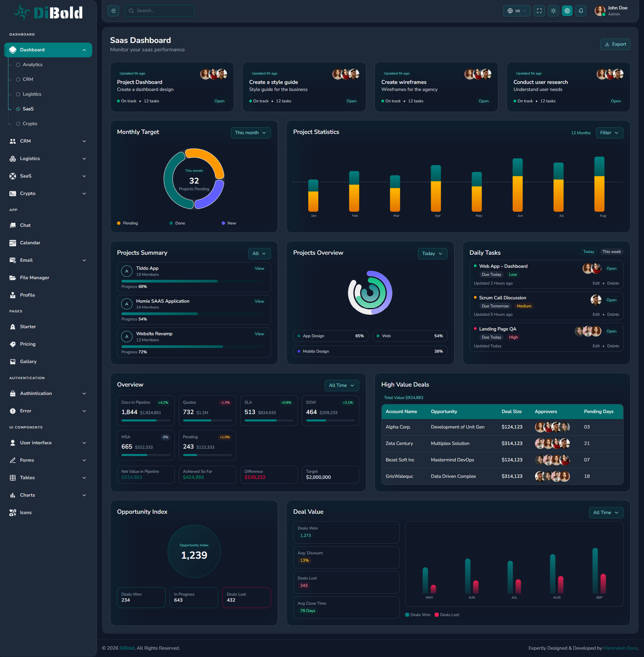
Task: Open the This month dropdown
Action: click(251, 133)
